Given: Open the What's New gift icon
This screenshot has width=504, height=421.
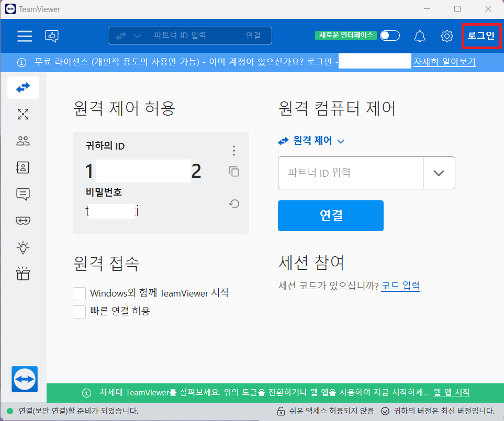Looking at the screenshot, I should point(23,274).
